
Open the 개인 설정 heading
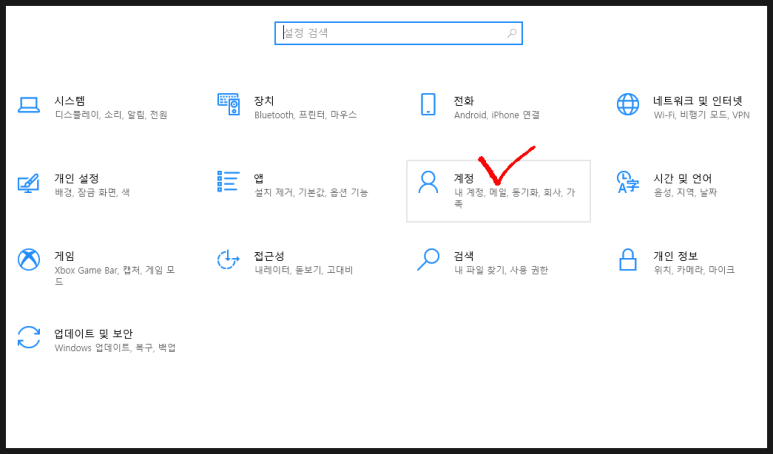pyautogui.click(x=77, y=178)
